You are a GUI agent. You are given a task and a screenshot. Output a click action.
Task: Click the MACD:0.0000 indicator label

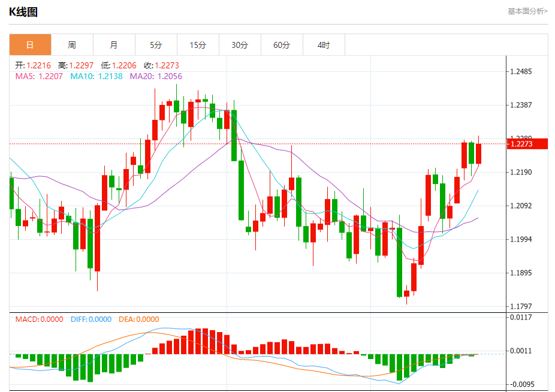40,319
